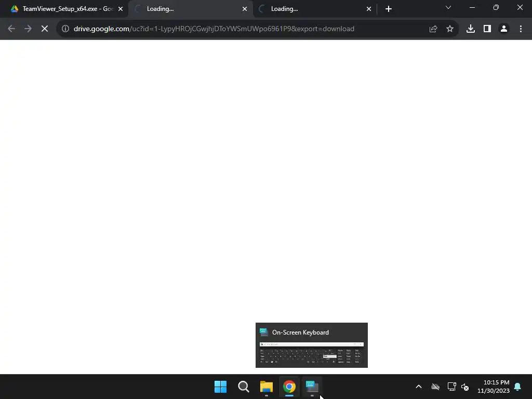The width and height of the screenshot is (532, 399).
Task: Click On-Screen Keyboard taskbar icon
Action: pos(312,387)
